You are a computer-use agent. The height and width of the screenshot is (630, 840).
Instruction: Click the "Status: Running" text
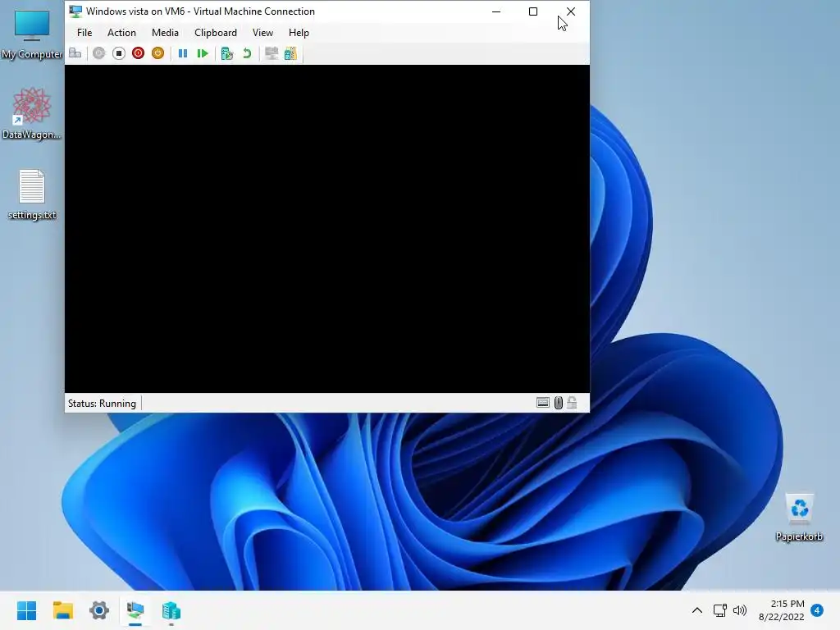coord(102,404)
